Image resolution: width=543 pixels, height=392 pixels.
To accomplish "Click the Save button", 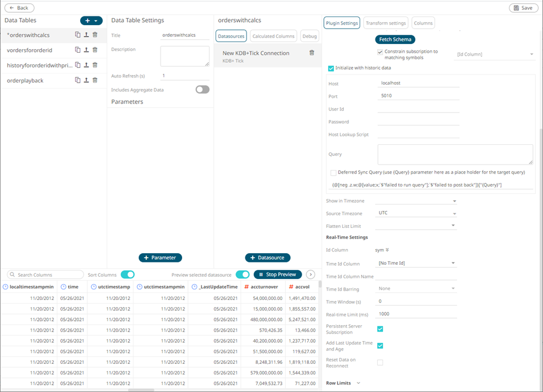I will [x=523, y=8].
